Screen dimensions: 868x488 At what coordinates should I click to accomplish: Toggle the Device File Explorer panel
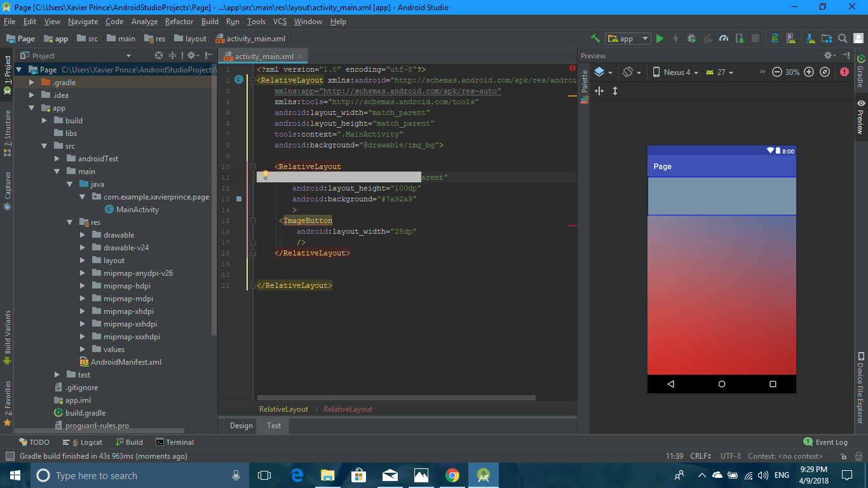pos(860,388)
